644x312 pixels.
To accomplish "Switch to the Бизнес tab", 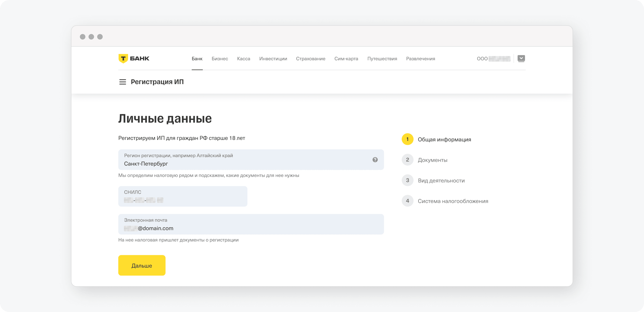I will [220, 59].
